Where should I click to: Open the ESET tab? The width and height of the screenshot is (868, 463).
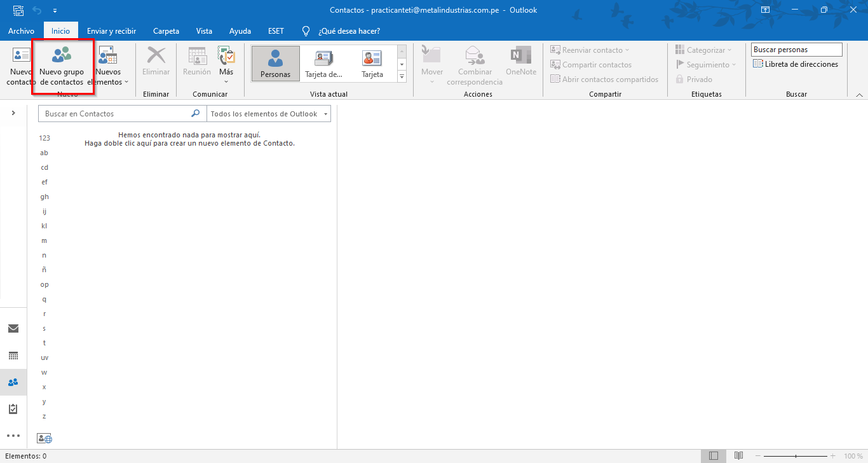coord(276,31)
